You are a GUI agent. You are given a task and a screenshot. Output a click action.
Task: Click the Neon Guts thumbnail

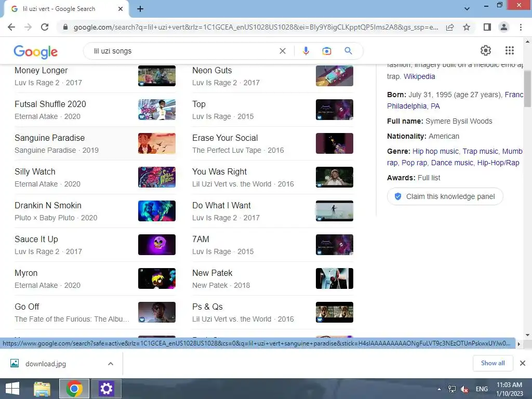pyautogui.click(x=335, y=76)
